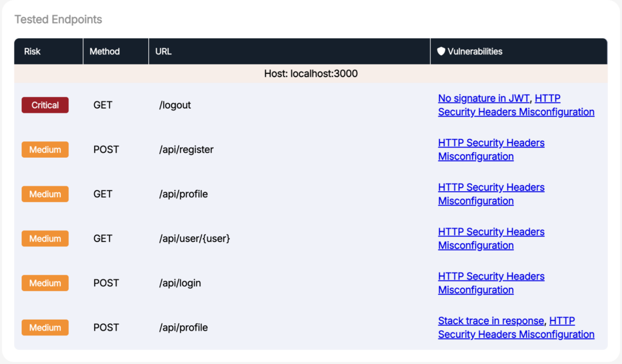Click the 'Host: localhost:3000' group row
The height and width of the screenshot is (364, 622).
tap(310, 73)
